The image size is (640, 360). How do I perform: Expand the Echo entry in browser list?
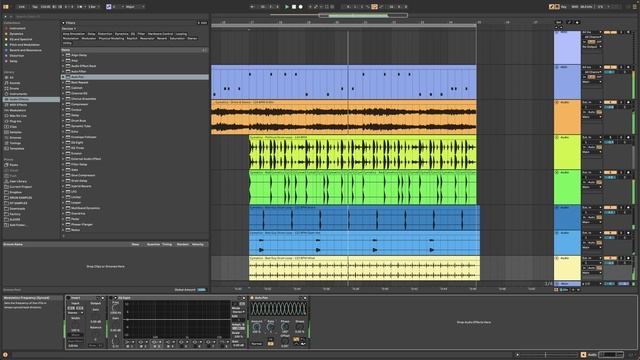[x=63, y=131]
